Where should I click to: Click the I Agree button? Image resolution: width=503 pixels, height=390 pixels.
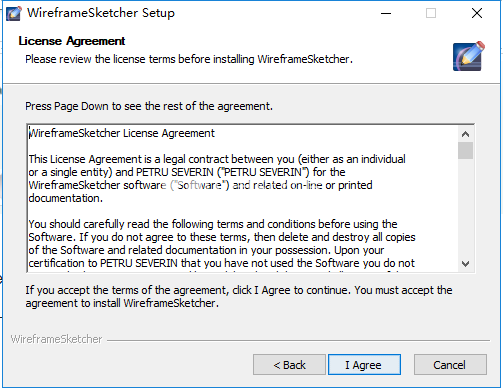[x=364, y=365]
